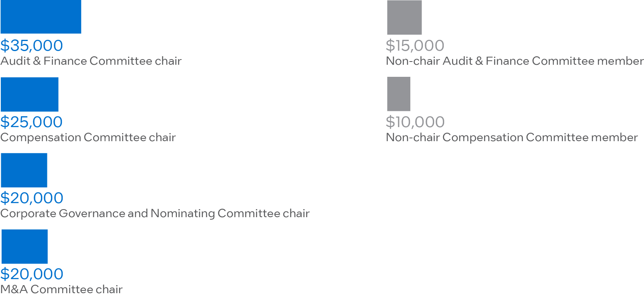Select the blue bar for M&A Committee chair
The height and width of the screenshot is (296, 644).
[24, 247]
